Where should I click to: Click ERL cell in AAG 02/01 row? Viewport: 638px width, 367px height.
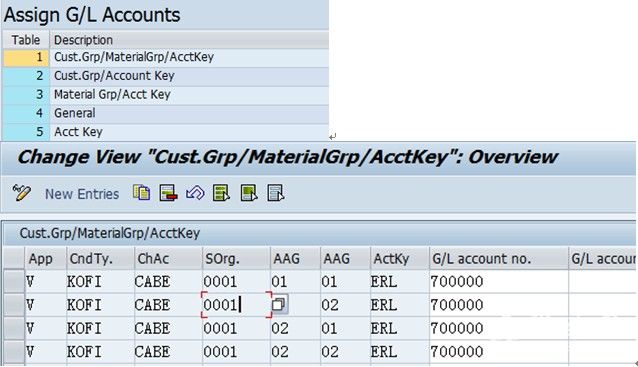coord(400,328)
